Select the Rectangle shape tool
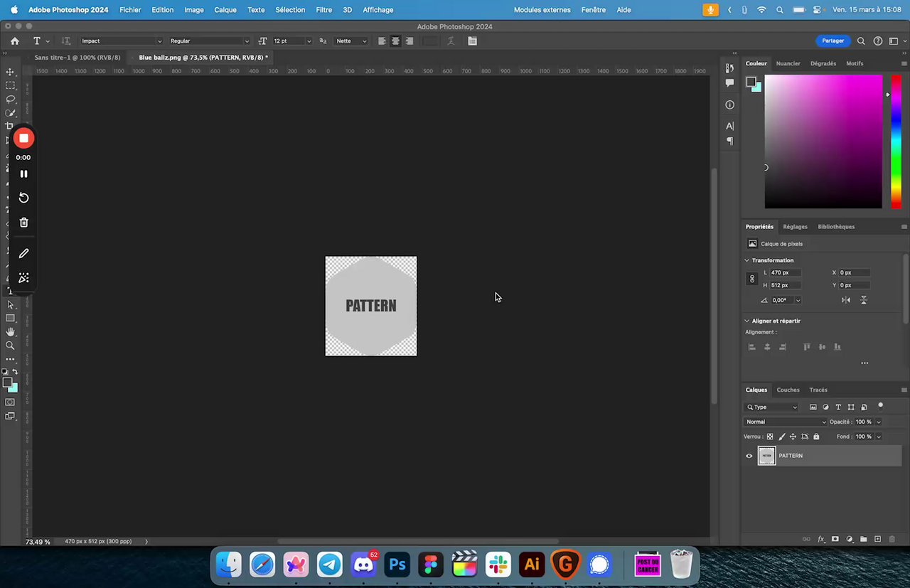Screen dimensions: 910x588 coord(10,319)
